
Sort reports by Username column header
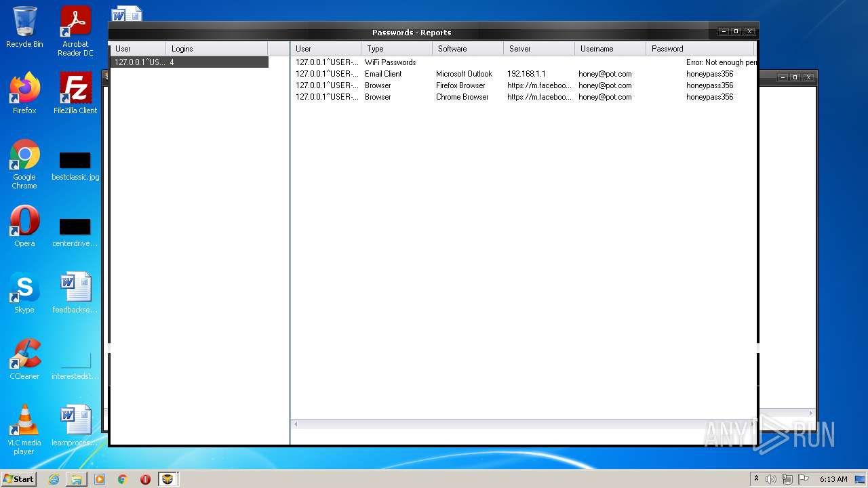tap(610, 49)
